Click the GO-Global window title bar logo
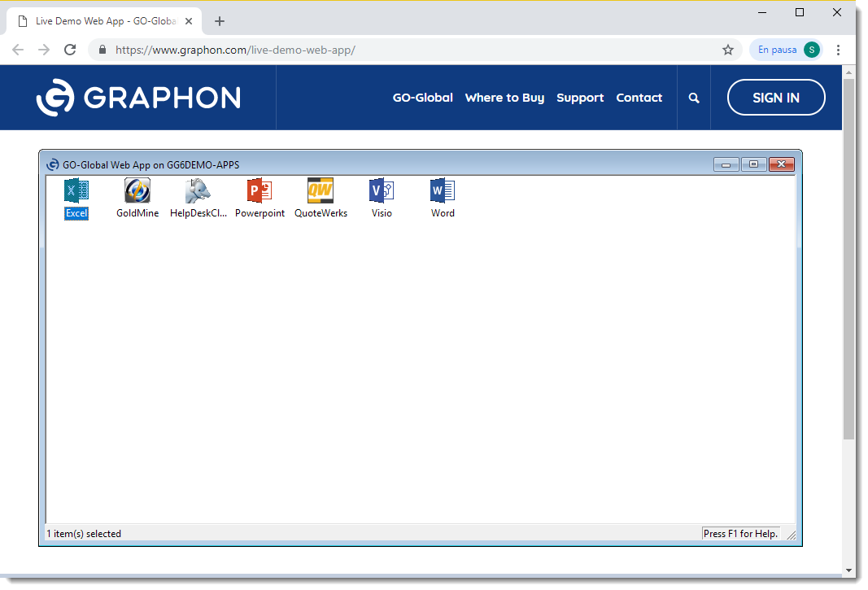 pos(53,164)
